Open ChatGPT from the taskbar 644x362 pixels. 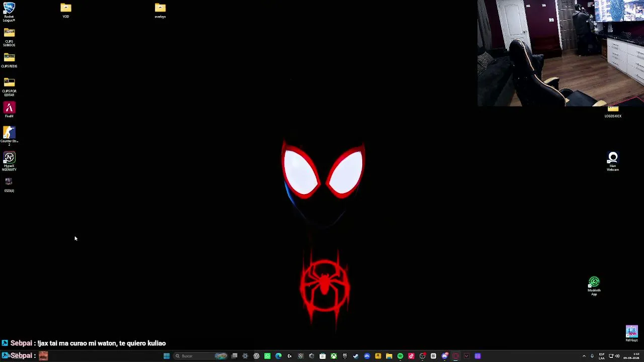click(257, 356)
